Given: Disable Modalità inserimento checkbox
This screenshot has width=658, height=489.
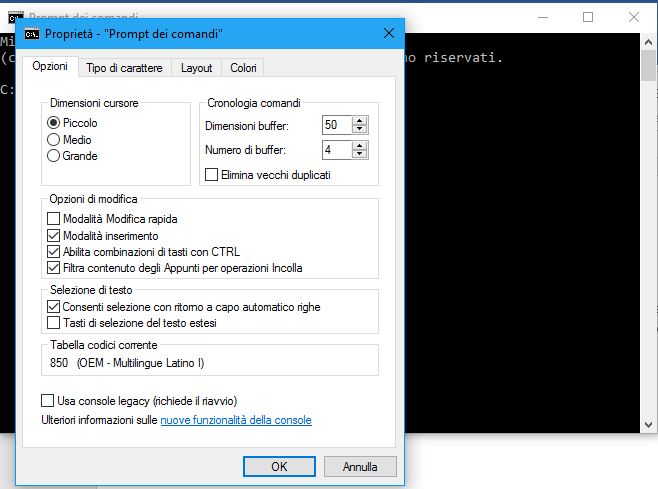Looking at the screenshot, I should pyautogui.click(x=54, y=236).
